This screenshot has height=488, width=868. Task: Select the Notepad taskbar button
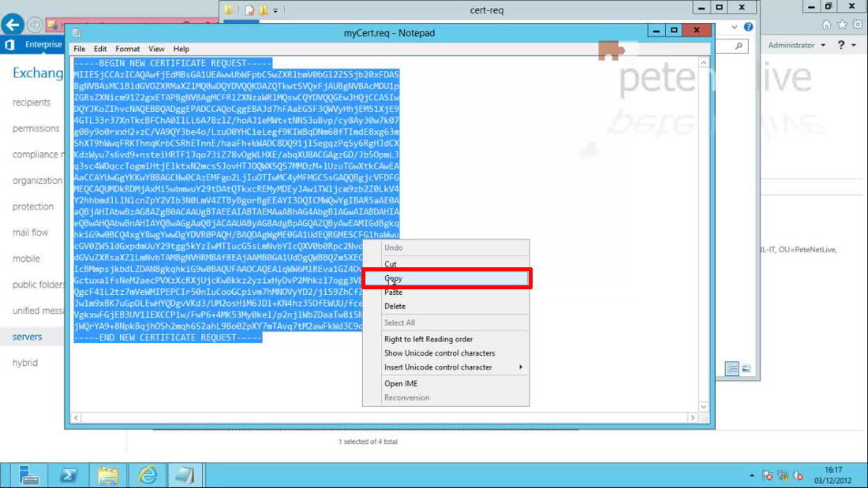[185, 475]
